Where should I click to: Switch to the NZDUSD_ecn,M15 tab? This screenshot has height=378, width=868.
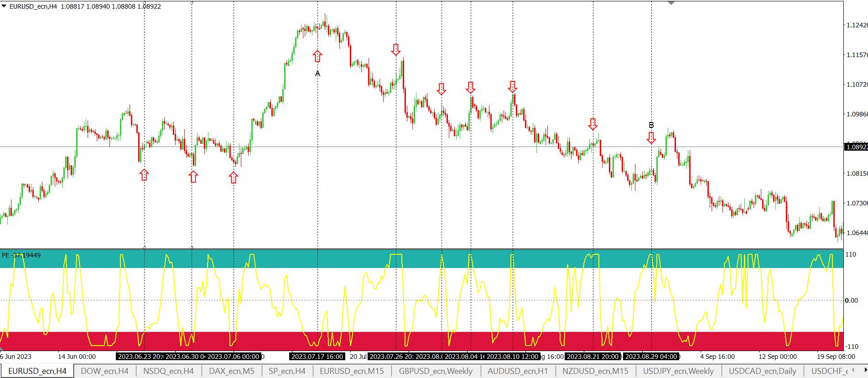(595, 371)
